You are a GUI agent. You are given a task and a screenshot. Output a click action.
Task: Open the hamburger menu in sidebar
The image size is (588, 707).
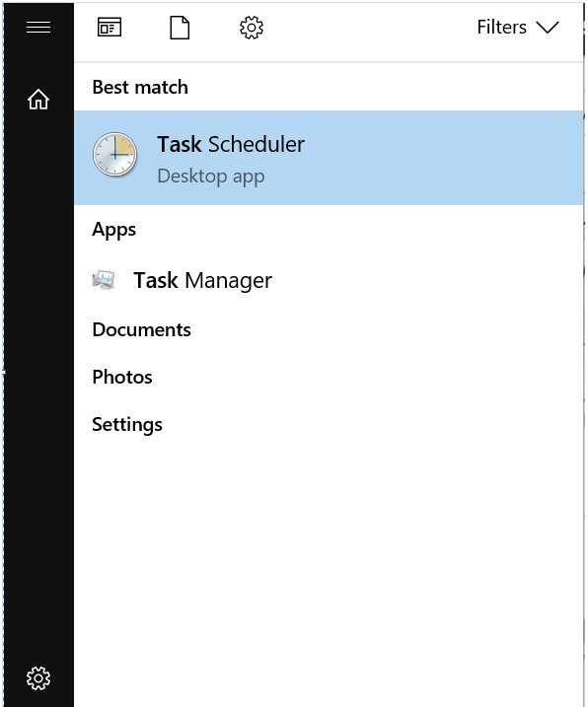[38, 27]
